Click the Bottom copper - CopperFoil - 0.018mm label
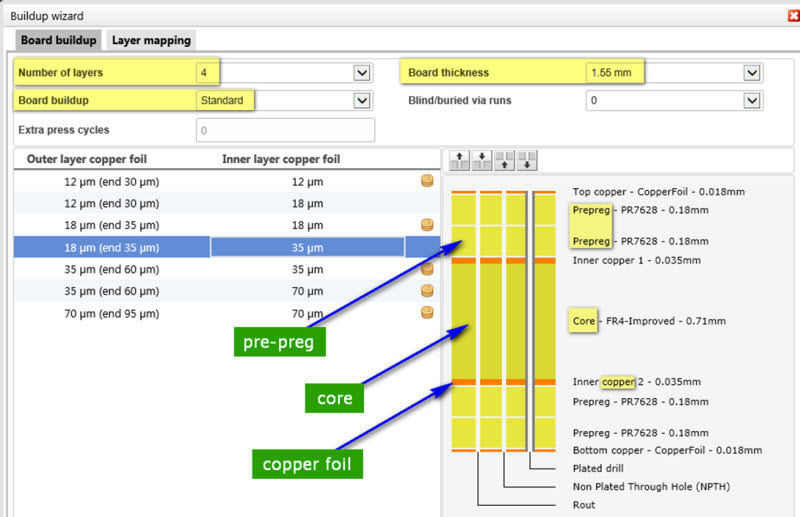Viewport: 800px width, 517px height. coord(667,450)
